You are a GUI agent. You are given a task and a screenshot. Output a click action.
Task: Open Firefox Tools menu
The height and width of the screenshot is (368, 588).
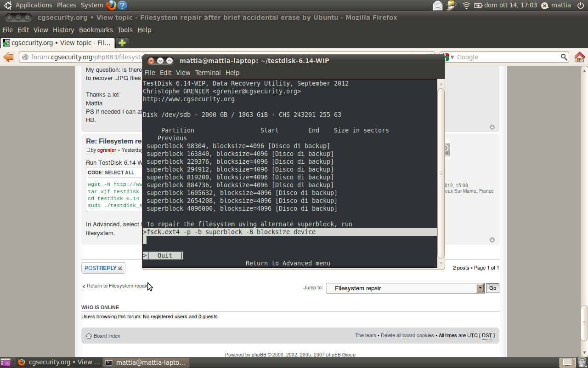point(125,30)
